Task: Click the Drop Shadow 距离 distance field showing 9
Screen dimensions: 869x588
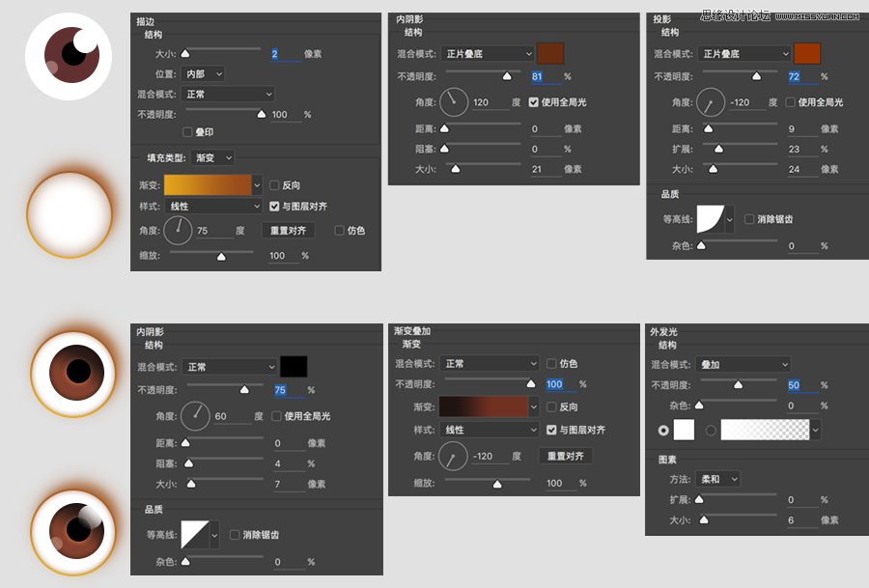Action: pyautogui.click(x=803, y=129)
